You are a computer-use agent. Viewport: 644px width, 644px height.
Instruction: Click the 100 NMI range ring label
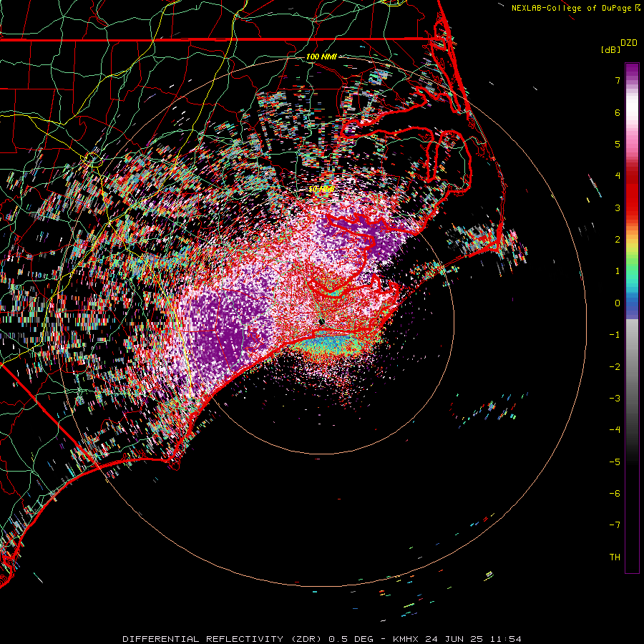click(x=321, y=57)
